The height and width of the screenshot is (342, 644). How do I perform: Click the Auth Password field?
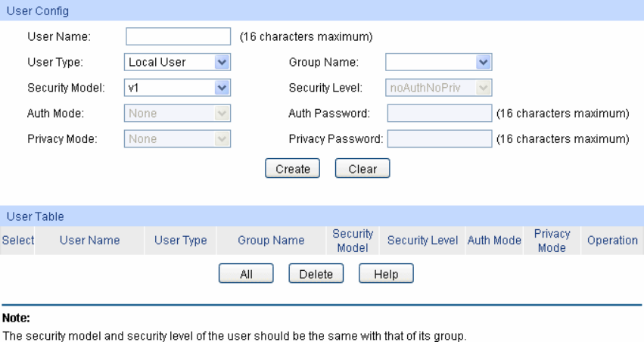coord(439,113)
